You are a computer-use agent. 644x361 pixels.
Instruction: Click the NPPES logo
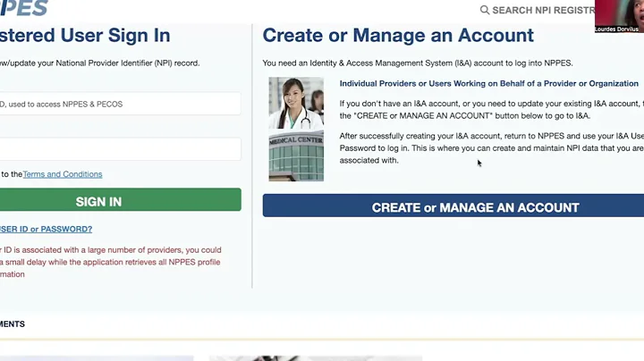pyautogui.click(x=24, y=8)
